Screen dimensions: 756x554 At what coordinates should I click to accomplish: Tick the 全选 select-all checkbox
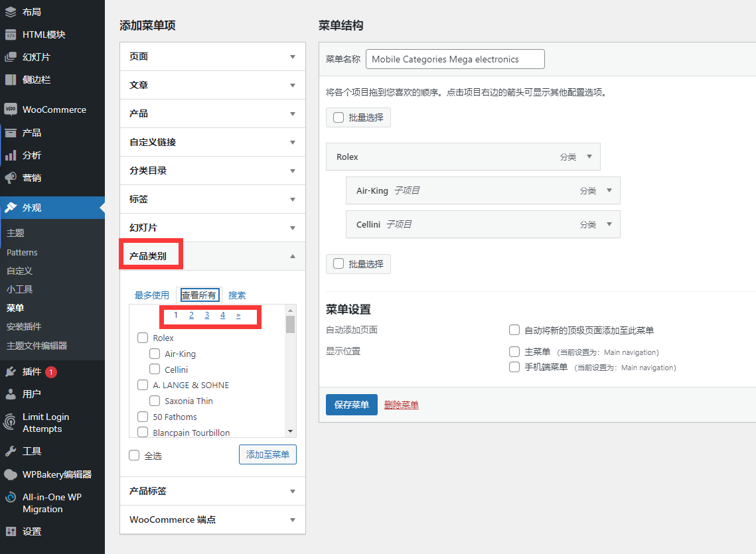(134, 455)
